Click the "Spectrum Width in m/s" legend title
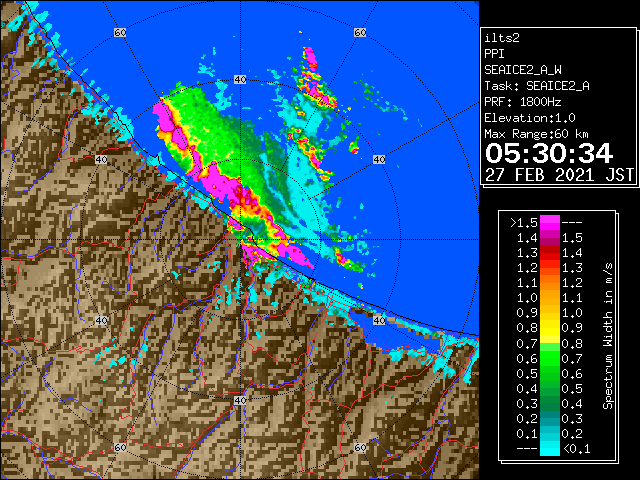The height and width of the screenshot is (480, 640). click(607, 336)
